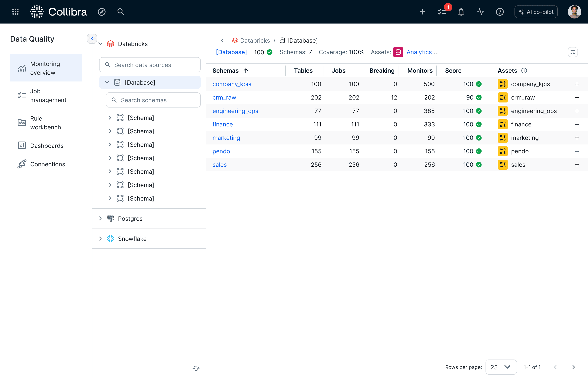Go to Job management
The height and width of the screenshot is (378, 588).
[x=46, y=96]
